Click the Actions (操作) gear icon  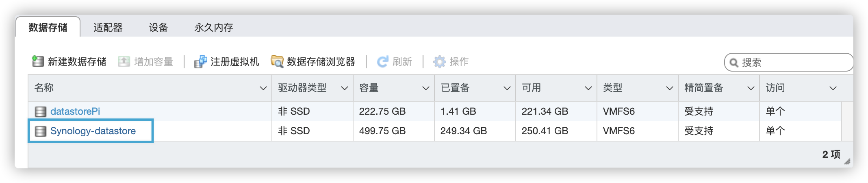tap(439, 62)
